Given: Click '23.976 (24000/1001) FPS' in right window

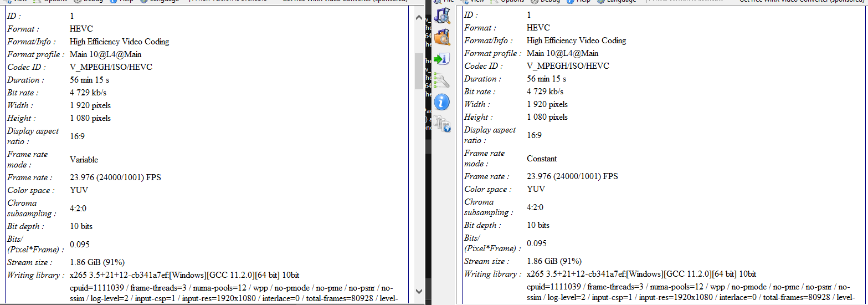Looking at the screenshot, I should point(572,176).
